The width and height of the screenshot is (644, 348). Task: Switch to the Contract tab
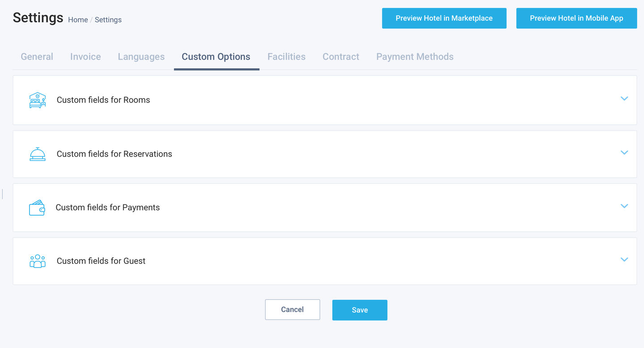[x=341, y=57]
